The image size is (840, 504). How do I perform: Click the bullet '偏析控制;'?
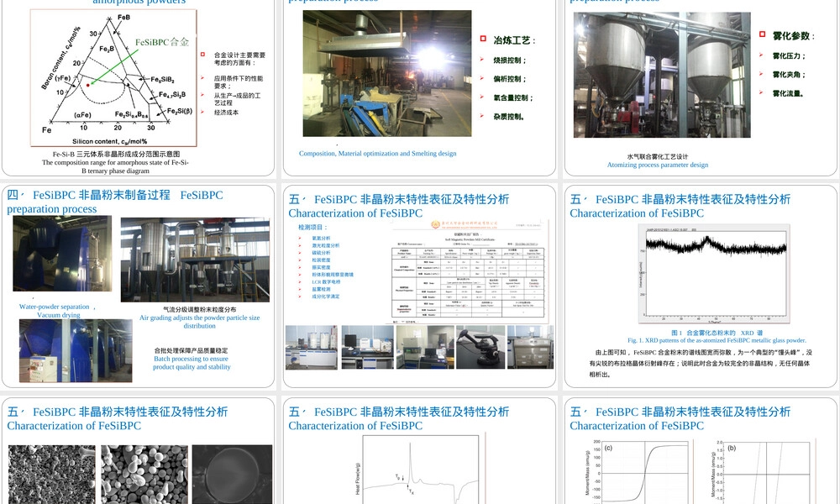tap(510, 79)
